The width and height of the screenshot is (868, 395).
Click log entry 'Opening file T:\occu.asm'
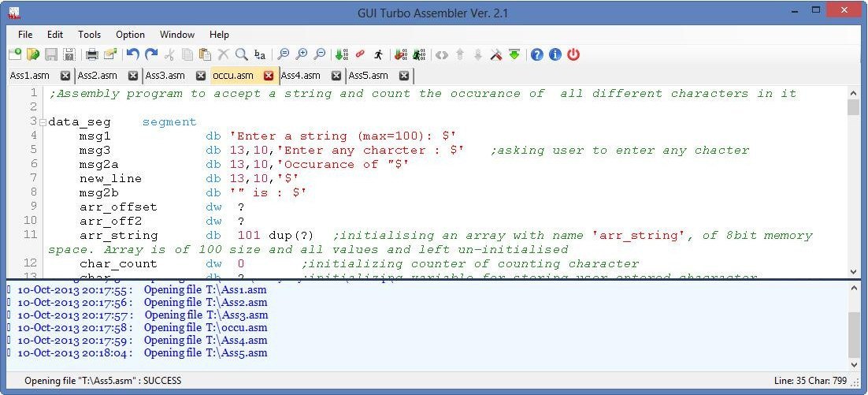pyautogui.click(x=206, y=327)
